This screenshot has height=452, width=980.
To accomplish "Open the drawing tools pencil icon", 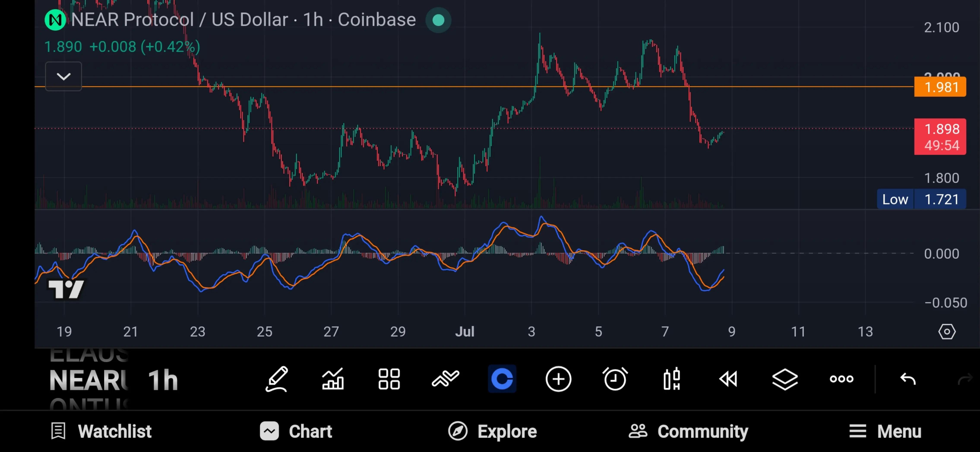I will click(277, 379).
